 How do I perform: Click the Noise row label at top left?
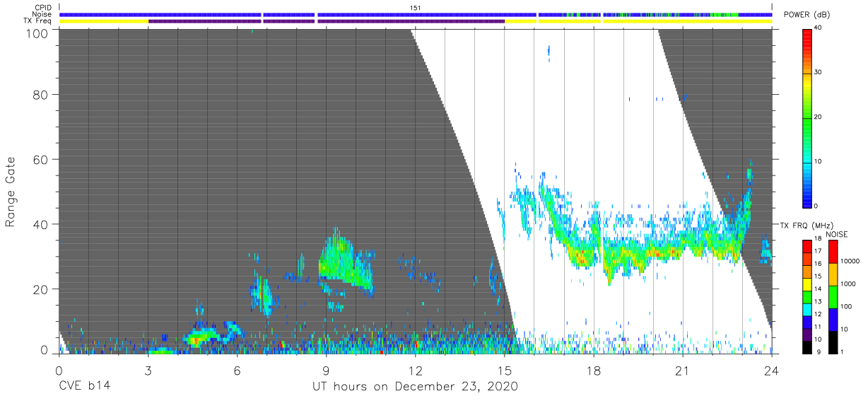(42, 14)
